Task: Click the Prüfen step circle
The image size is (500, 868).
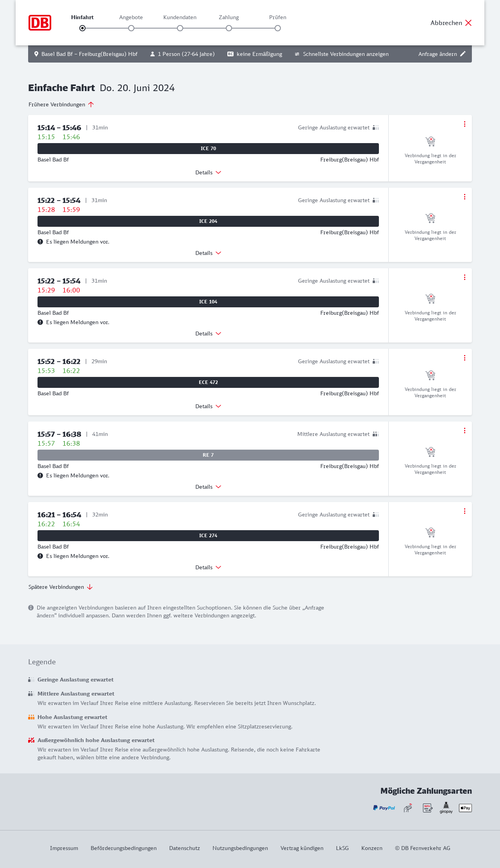Action: 278,28
